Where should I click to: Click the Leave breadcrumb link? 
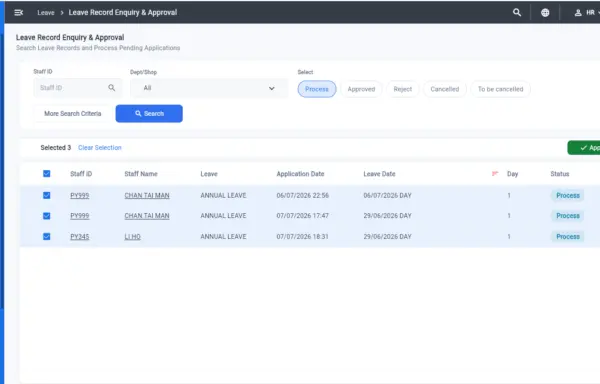[x=46, y=13]
